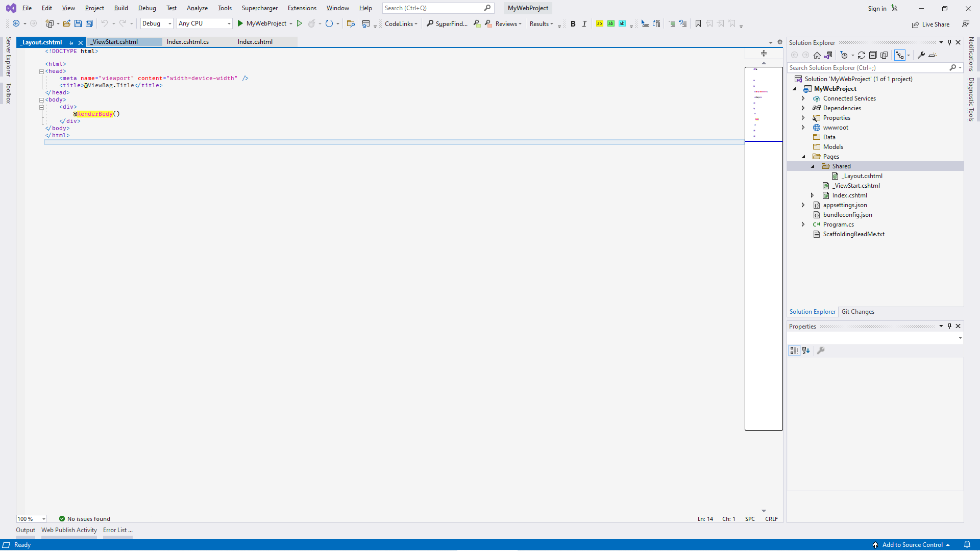The width and height of the screenshot is (980, 551).
Task: Apply bold with the B icon
Action: (573, 24)
